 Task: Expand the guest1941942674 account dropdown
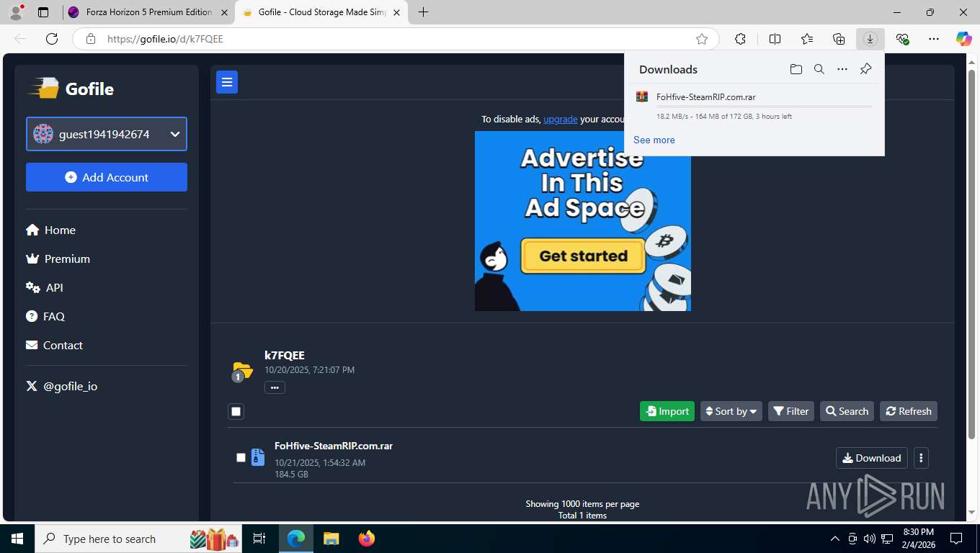(x=107, y=134)
